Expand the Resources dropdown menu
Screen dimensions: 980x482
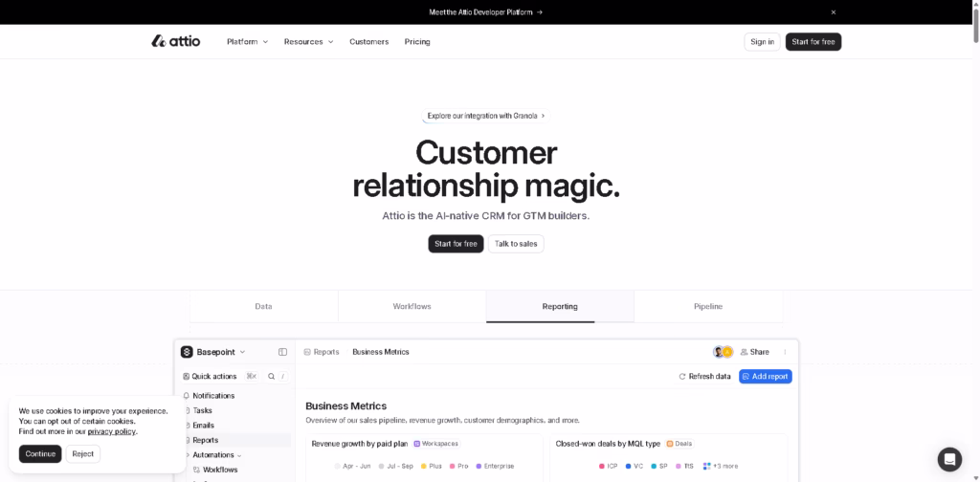308,42
